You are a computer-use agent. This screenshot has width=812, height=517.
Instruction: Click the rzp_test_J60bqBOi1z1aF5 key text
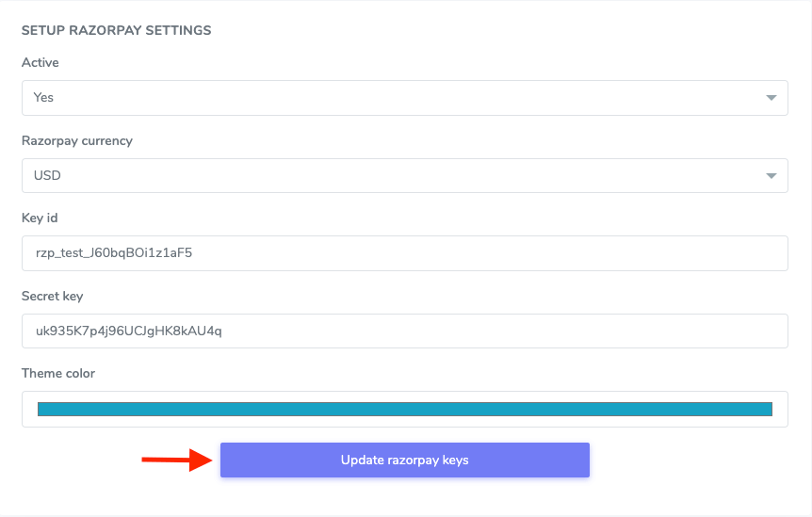[113, 253]
